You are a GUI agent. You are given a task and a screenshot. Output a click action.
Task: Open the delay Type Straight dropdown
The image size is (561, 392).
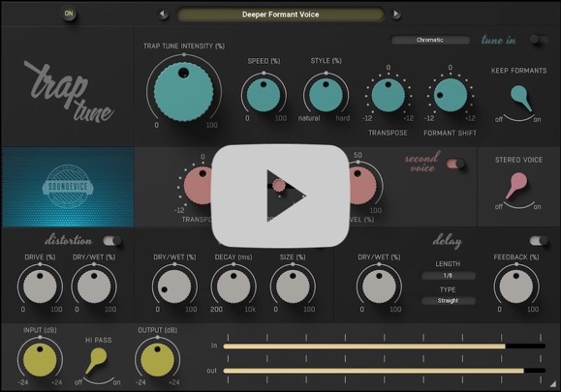tap(448, 301)
